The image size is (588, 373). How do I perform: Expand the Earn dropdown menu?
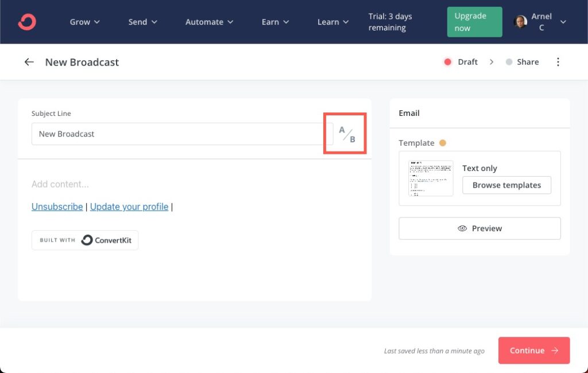[274, 21]
